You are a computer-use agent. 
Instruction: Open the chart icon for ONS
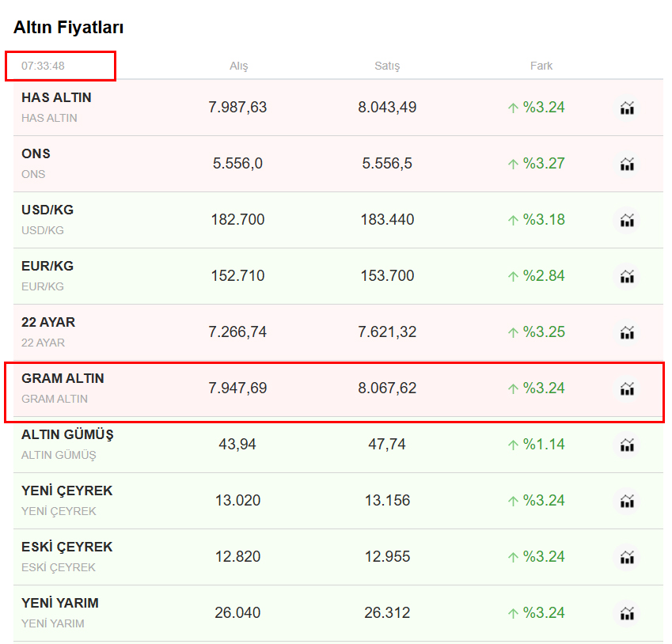click(x=627, y=165)
